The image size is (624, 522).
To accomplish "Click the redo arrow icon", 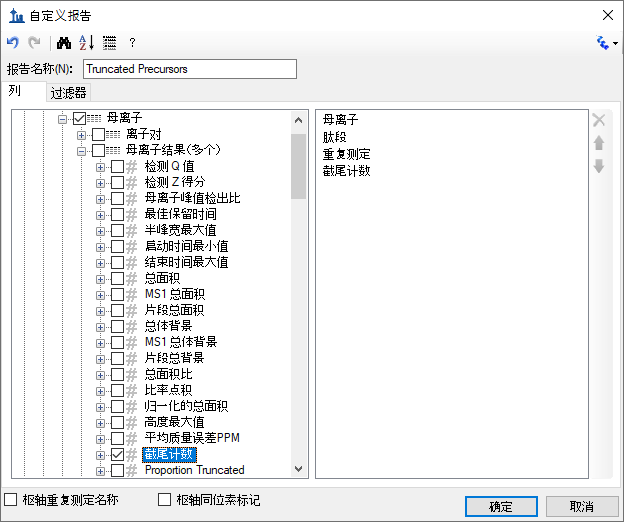I will click(x=34, y=43).
